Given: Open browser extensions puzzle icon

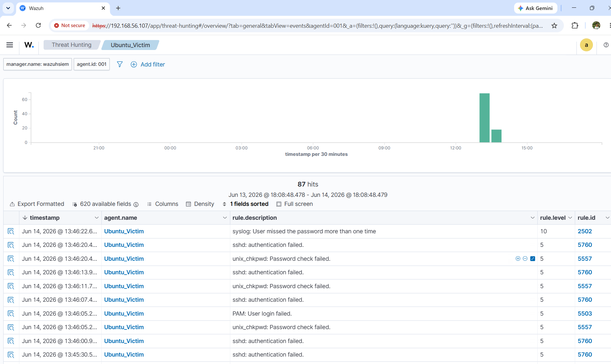Looking at the screenshot, I should coord(575,25).
